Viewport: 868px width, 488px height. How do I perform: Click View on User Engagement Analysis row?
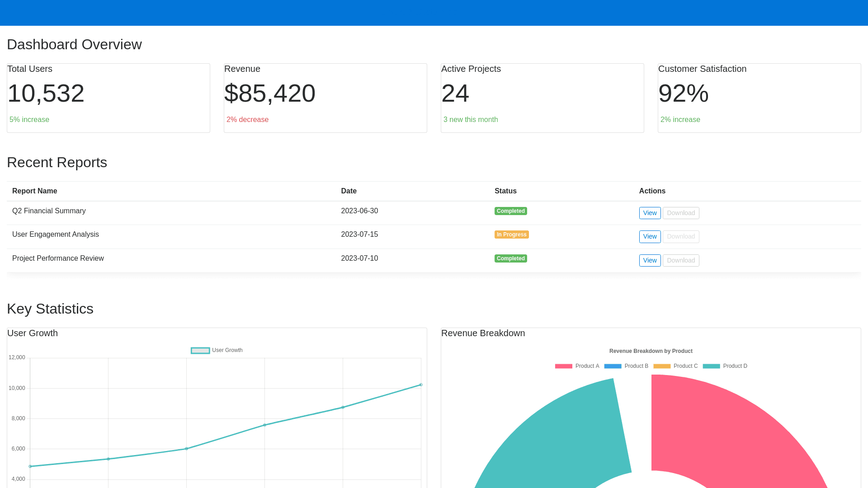point(650,236)
